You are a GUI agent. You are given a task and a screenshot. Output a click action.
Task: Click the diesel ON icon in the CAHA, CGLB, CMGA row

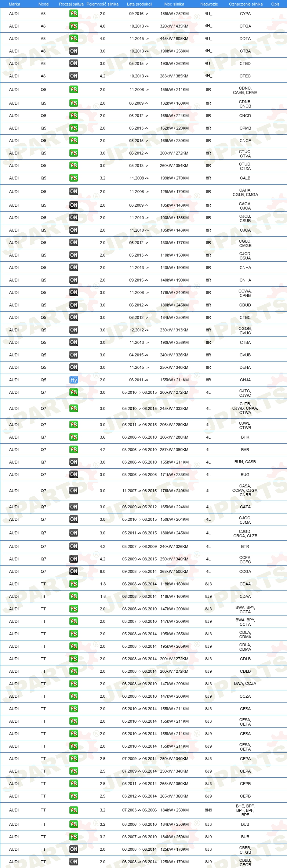(x=74, y=192)
